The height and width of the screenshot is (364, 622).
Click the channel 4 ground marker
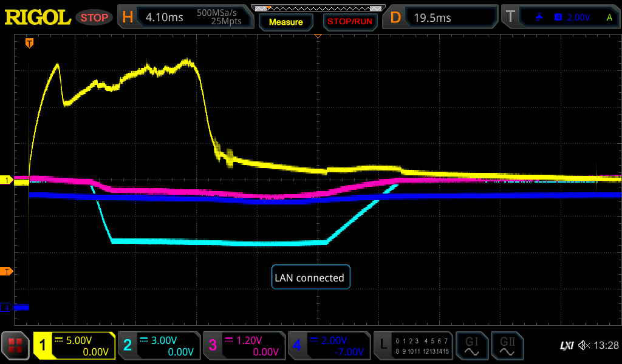click(7, 308)
